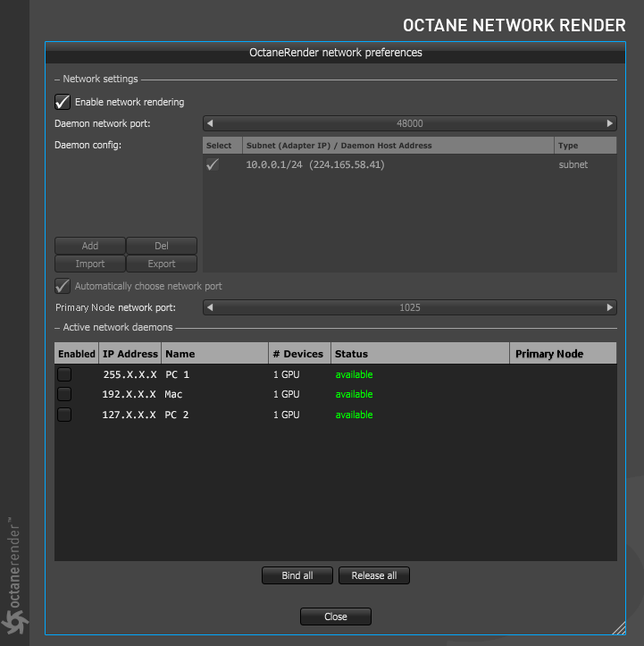Image resolution: width=644 pixels, height=646 pixels.
Task: Click 1 GPU device count for PC 2
Action: [287, 415]
